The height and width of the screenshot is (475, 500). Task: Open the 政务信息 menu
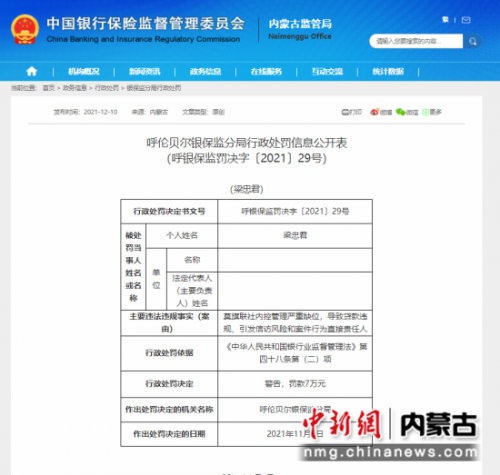click(x=205, y=71)
